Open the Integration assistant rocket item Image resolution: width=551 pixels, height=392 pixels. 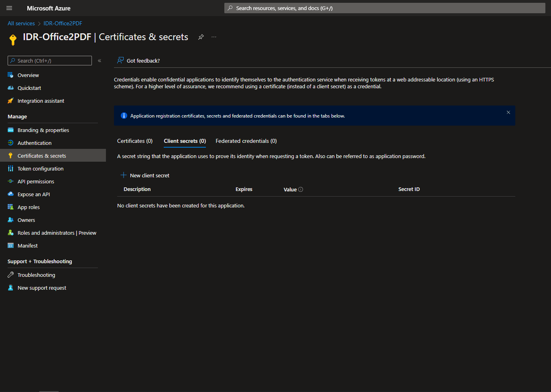tap(41, 101)
